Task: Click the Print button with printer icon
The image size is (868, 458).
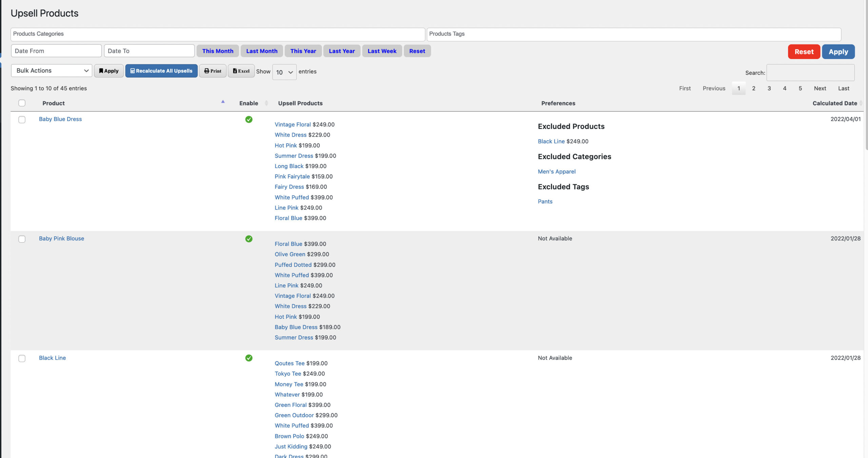Action: [x=213, y=71]
